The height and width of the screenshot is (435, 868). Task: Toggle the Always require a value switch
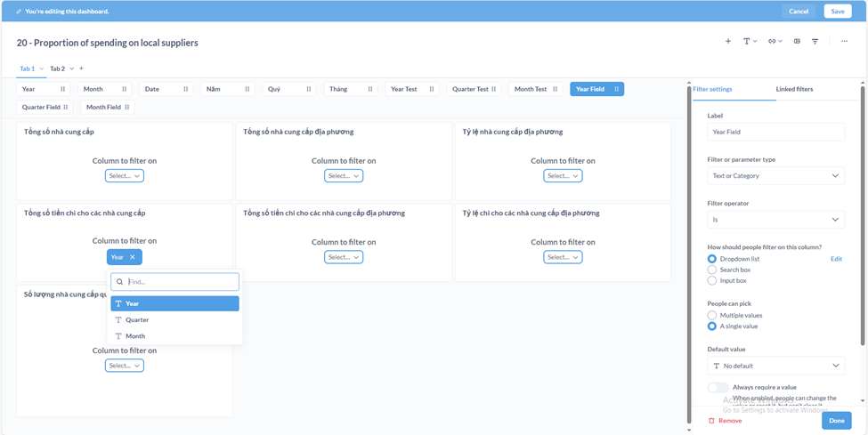tap(718, 387)
